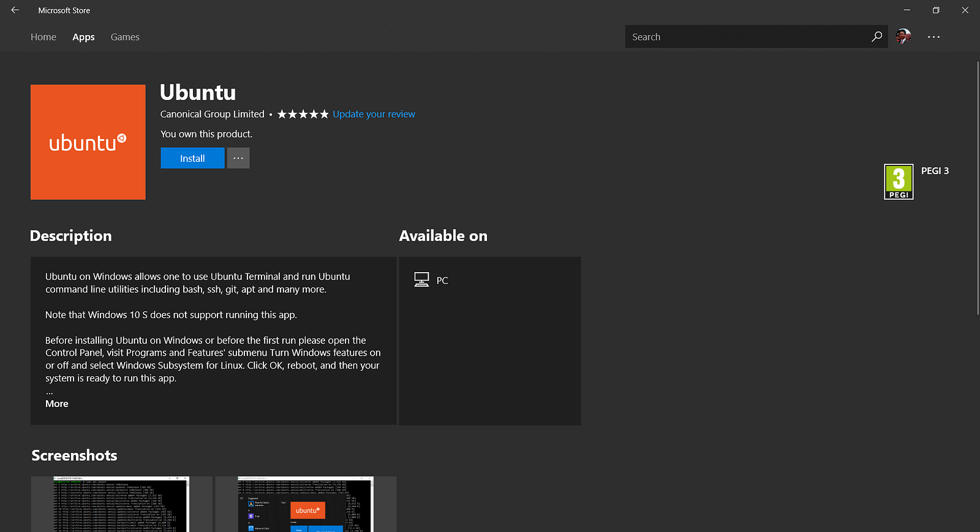This screenshot has height=532, width=980.
Task: Open the Home tab
Action: (x=43, y=37)
